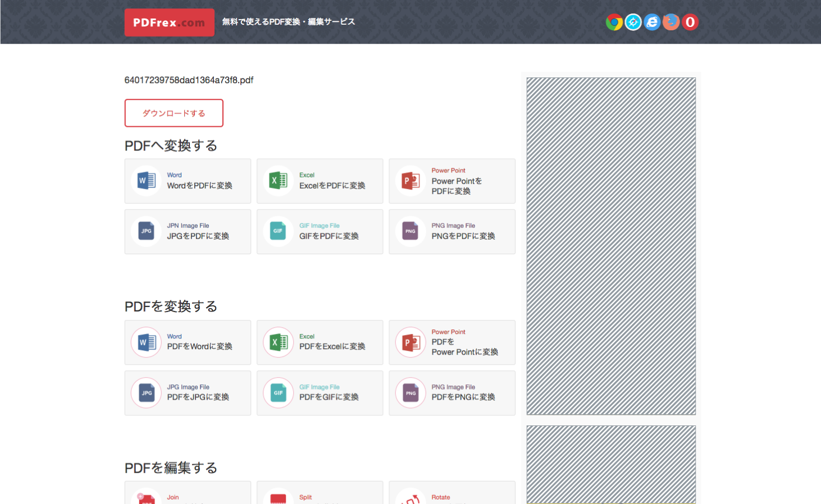Select the Word to PDF conversion icon

(146, 181)
